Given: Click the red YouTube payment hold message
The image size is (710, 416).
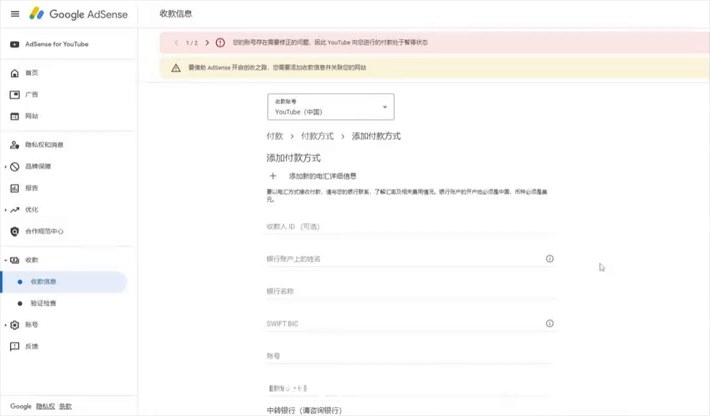Looking at the screenshot, I should [330, 43].
